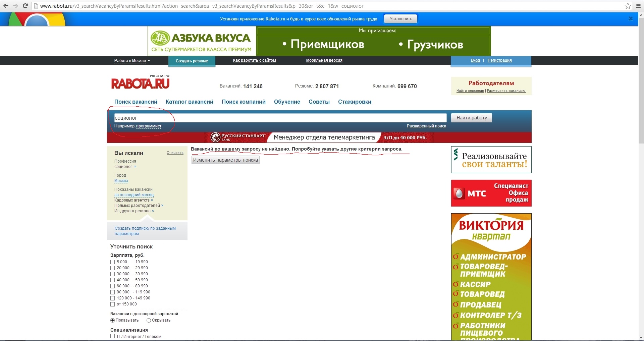Remove Прямых работодателей filter
The image size is (644, 341).
click(162, 206)
